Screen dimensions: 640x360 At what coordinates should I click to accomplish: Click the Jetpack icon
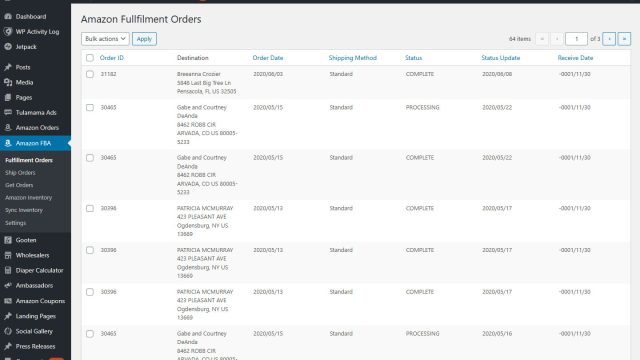click(x=8, y=47)
